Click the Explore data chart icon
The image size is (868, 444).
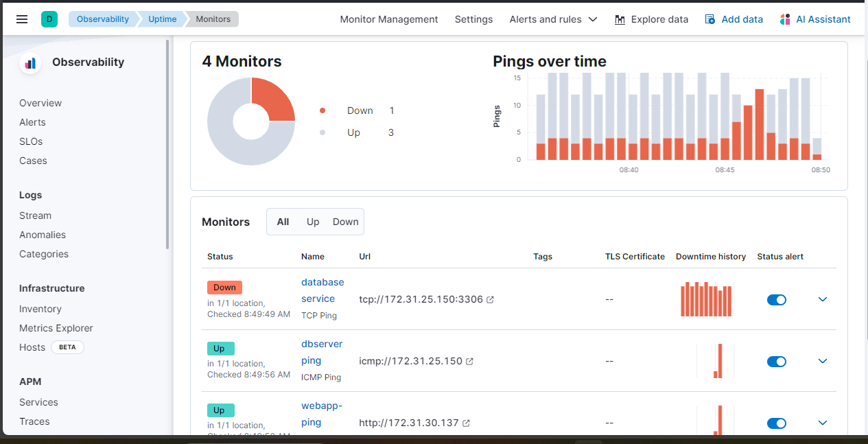[x=620, y=19]
